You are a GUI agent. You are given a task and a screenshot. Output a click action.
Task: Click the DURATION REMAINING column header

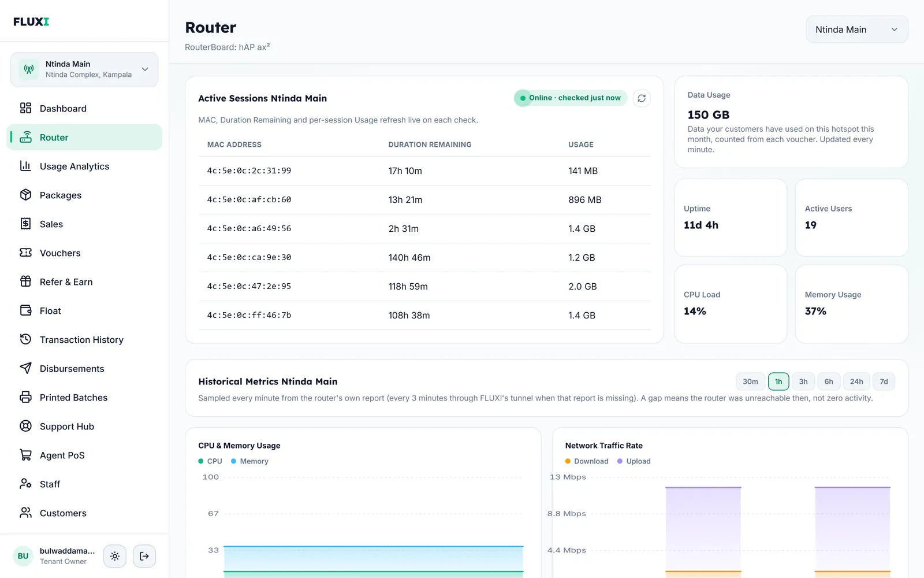pyautogui.click(x=430, y=144)
